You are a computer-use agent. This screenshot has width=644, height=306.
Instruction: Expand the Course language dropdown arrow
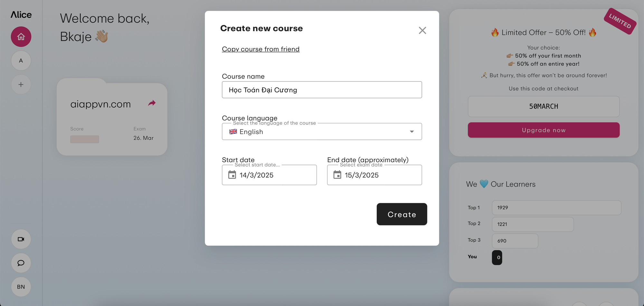(412, 131)
